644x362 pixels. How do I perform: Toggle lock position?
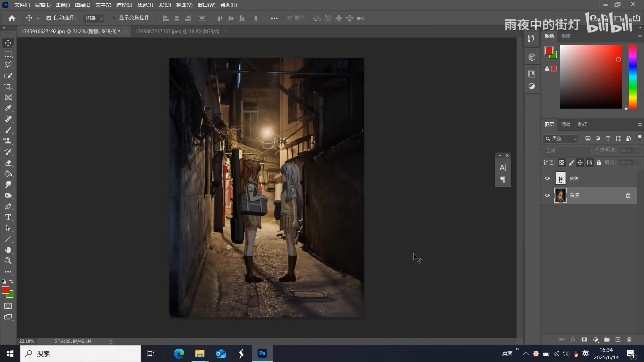580,163
